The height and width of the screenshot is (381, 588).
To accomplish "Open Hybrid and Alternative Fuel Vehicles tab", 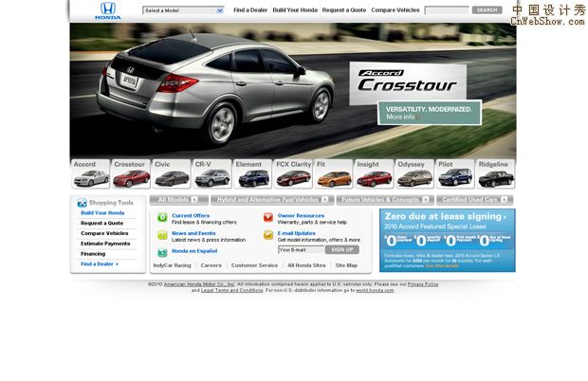I will click(272, 200).
